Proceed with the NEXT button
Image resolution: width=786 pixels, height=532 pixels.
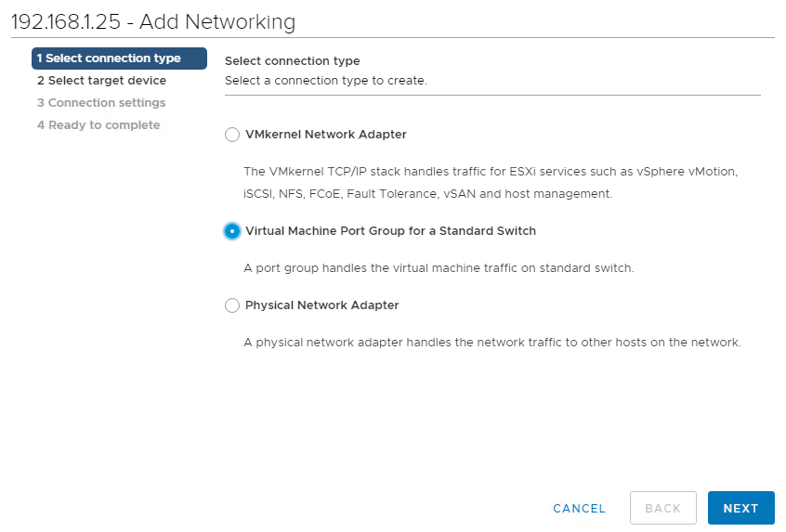[x=740, y=508]
